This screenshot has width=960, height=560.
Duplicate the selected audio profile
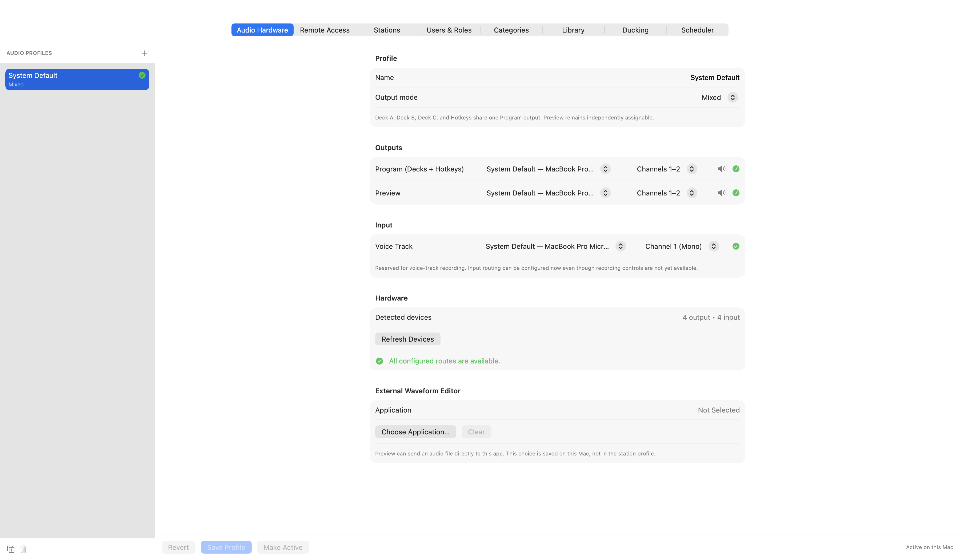(11, 549)
